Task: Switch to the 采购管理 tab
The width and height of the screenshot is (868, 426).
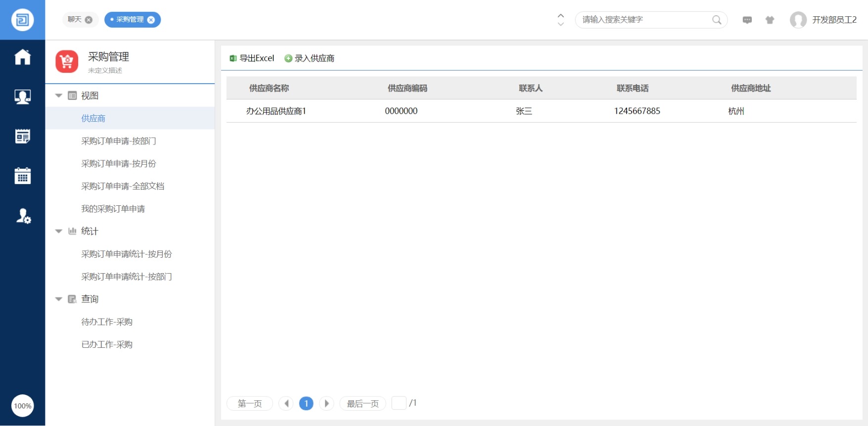Action: click(130, 19)
